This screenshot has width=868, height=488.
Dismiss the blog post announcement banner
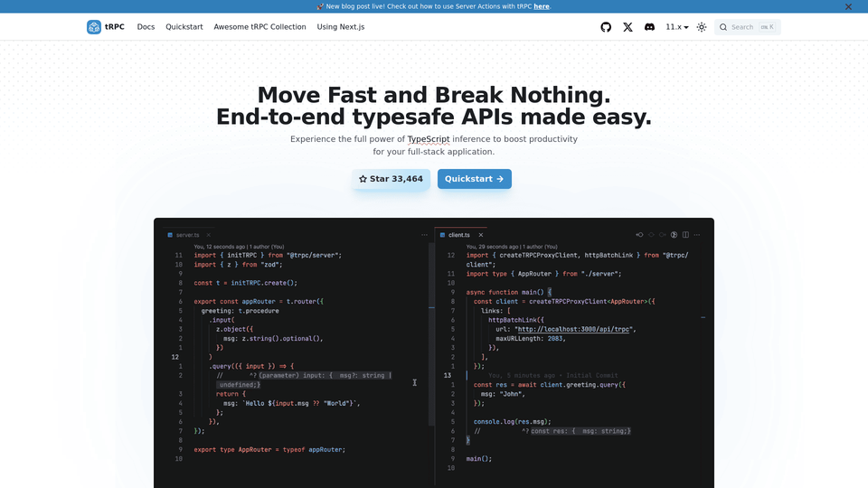[x=848, y=6]
